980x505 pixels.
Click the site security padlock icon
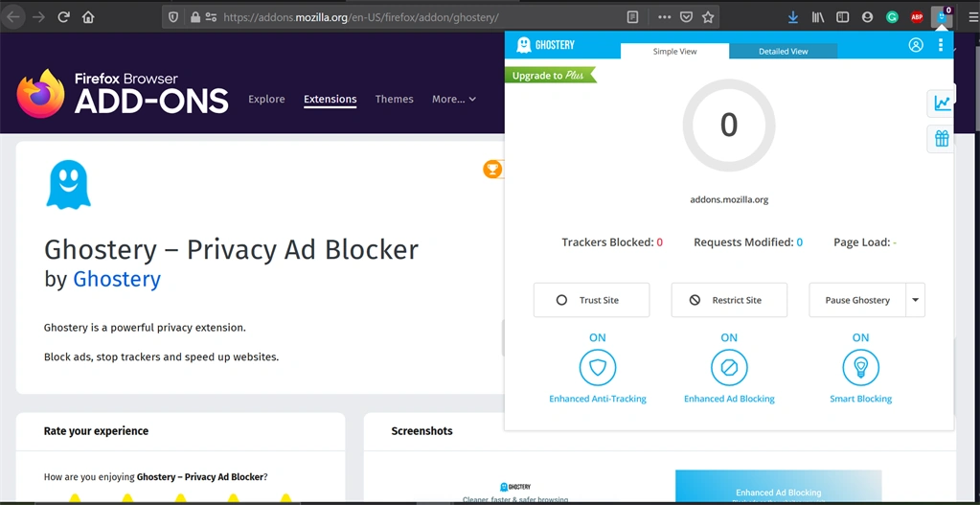195,17
